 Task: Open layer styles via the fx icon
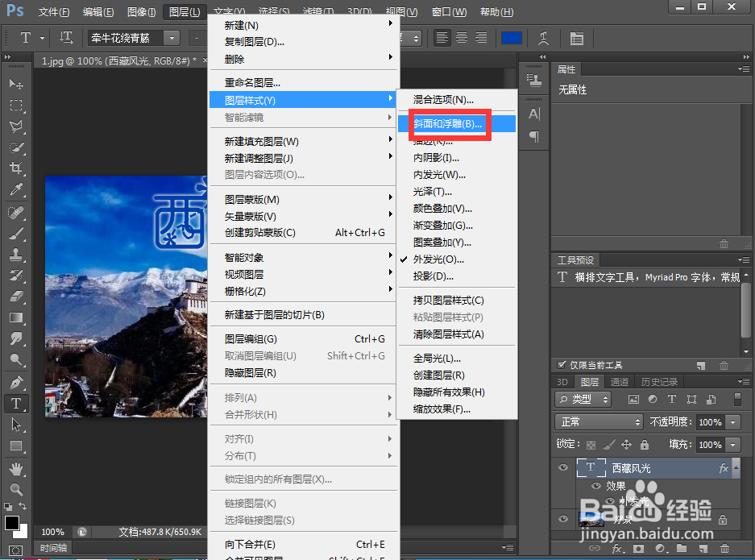616,549
